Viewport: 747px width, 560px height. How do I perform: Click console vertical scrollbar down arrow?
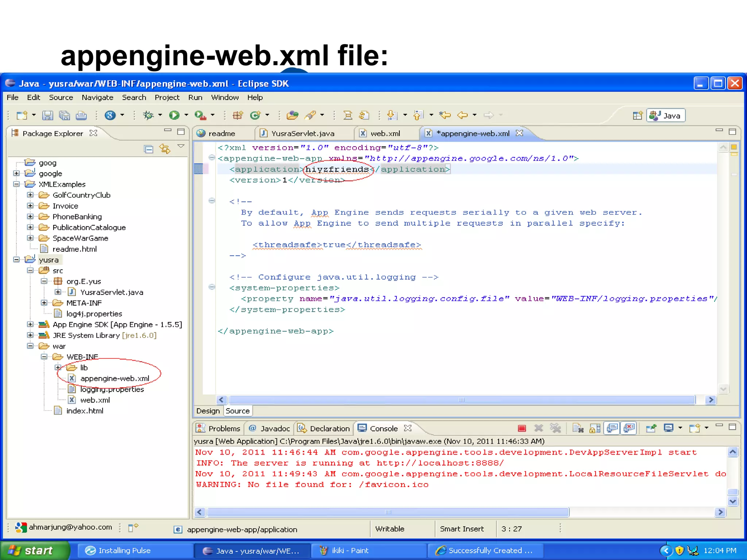pyautogui.click(x=733, y=501)
